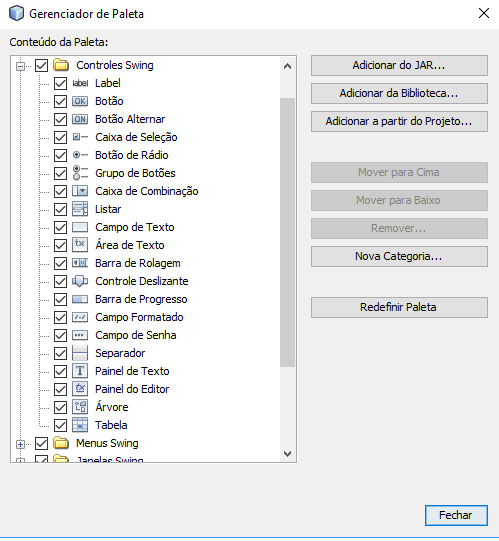Create a Nova Categoria
The image size is (499, 541).
coord(399,256)
